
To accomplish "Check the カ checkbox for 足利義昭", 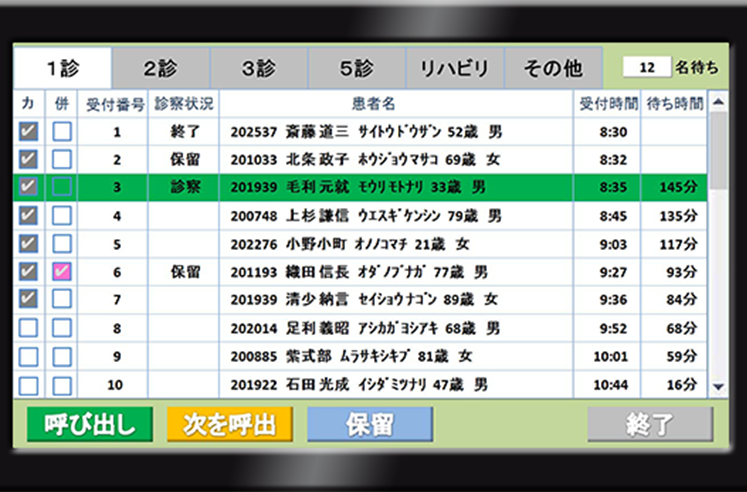I will point(28,328).
